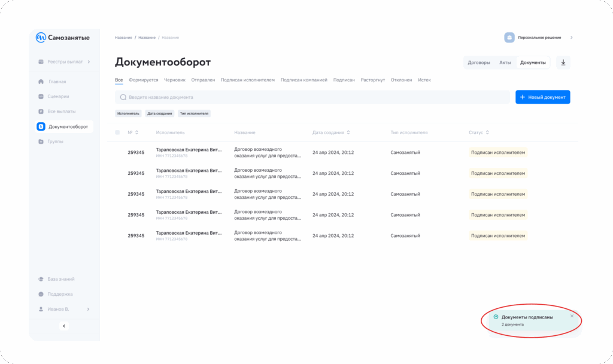Collapse the sidebar with the arrow button
Screen dimensions: 613x364
coord(65,326)
